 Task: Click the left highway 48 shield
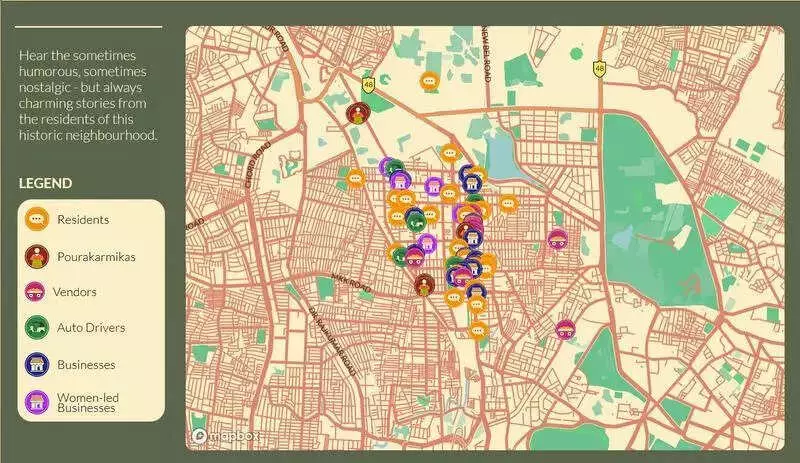pyautogui.click(x=368, y=85)
